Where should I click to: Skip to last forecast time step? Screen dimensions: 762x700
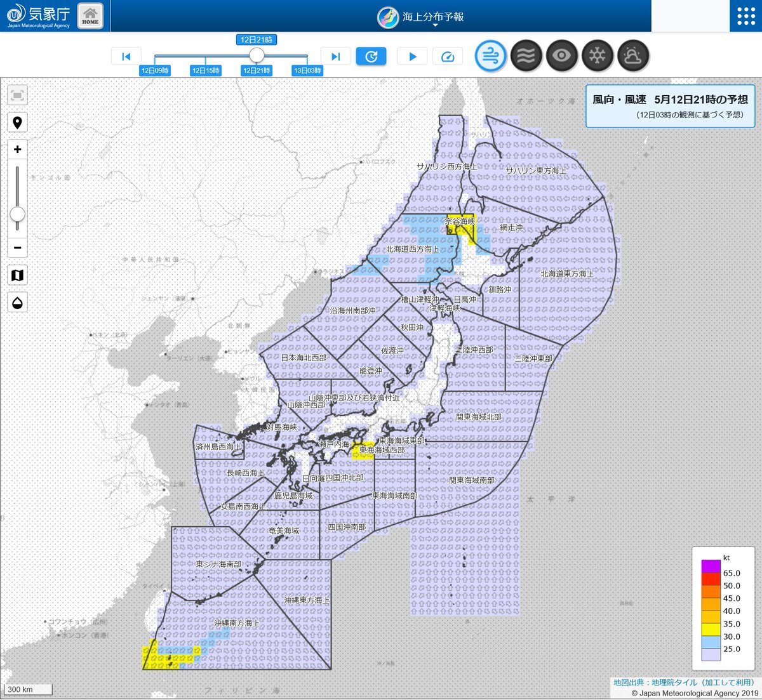point(336,56)
